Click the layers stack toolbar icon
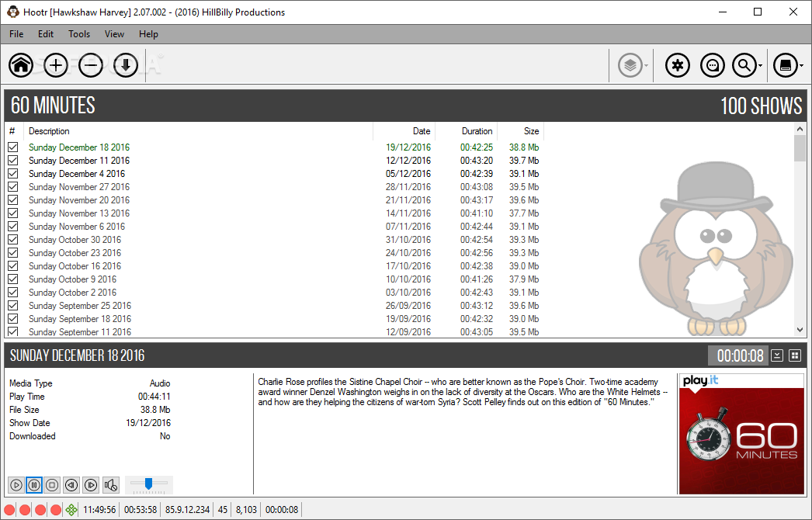 click(x=630, y=65)
